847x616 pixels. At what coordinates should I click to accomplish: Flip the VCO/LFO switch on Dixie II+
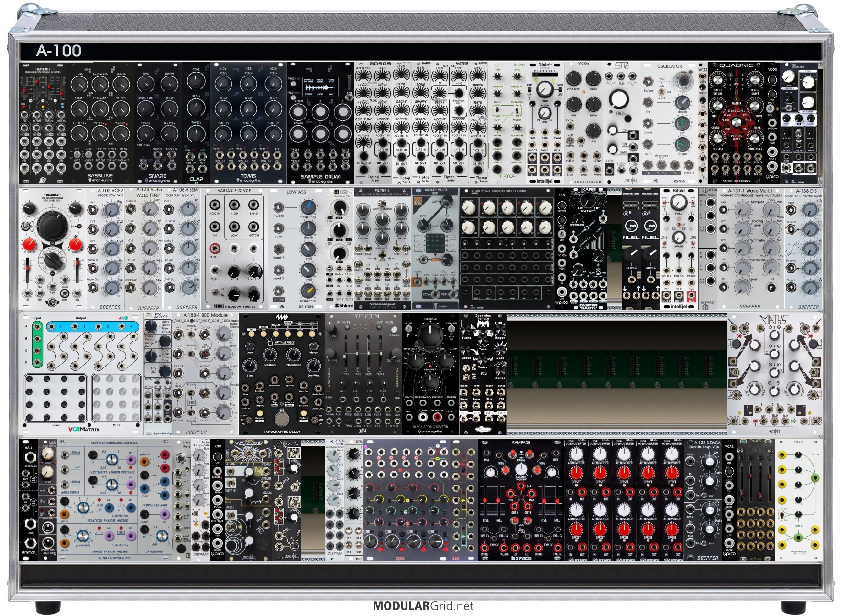point(561,90)
